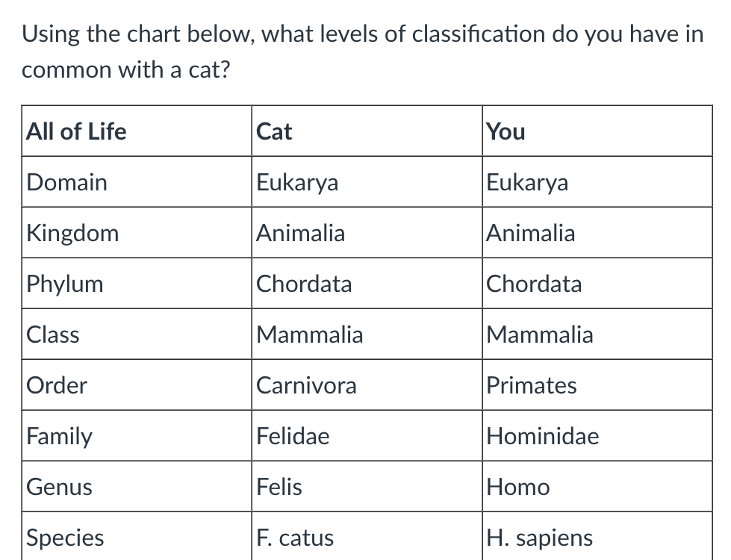Select the "Hominidae" cell

543,437
